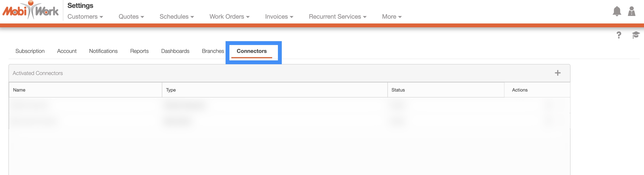Image resolution: width=644 pixels, height=175 pixels.
Task: Open the Recurrent Services dropdown
Action: (338, 17)
